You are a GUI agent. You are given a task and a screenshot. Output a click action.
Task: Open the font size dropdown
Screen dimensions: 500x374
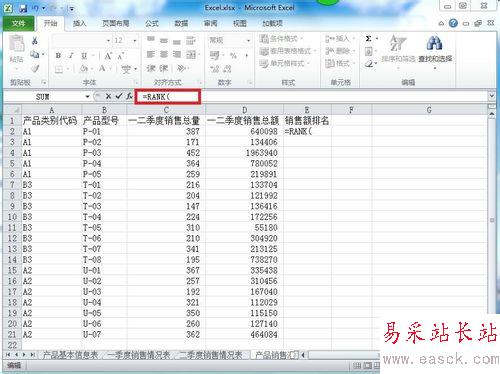click(135, 41)
